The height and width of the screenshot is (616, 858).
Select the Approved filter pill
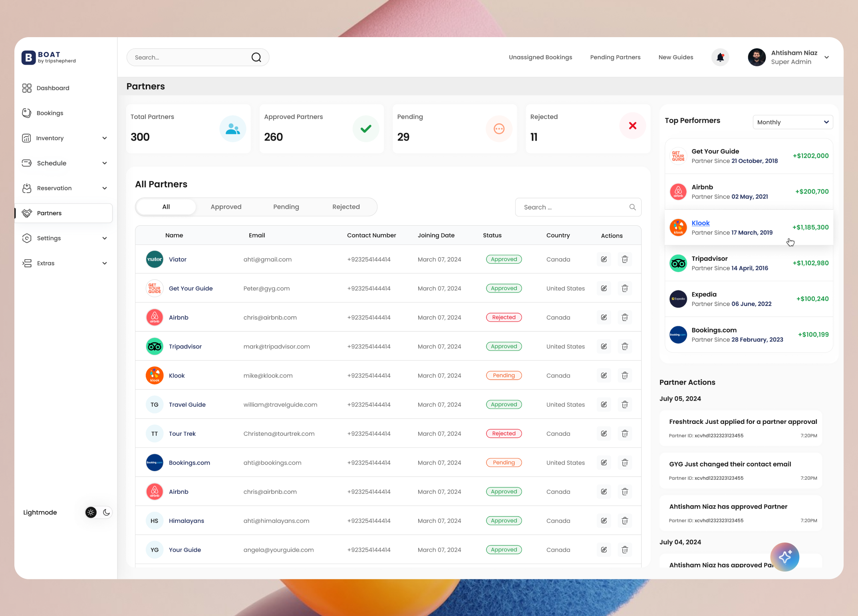coord(226,207)
